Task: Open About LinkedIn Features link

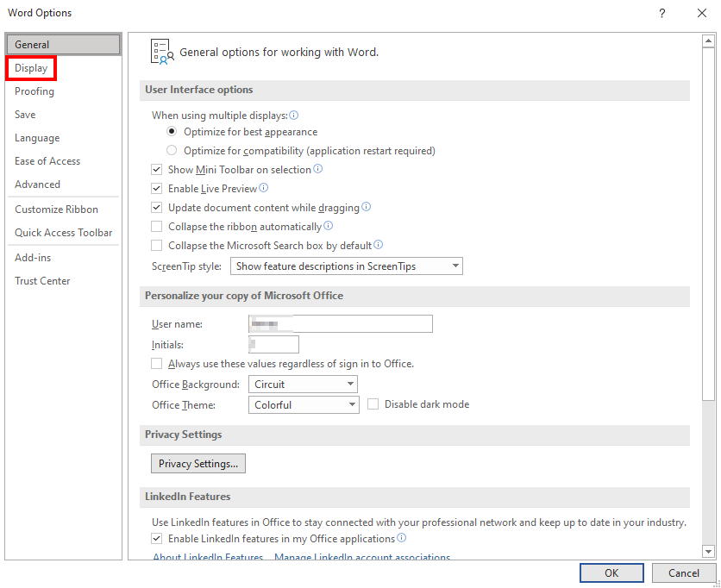Action: [x=208, y=557]
